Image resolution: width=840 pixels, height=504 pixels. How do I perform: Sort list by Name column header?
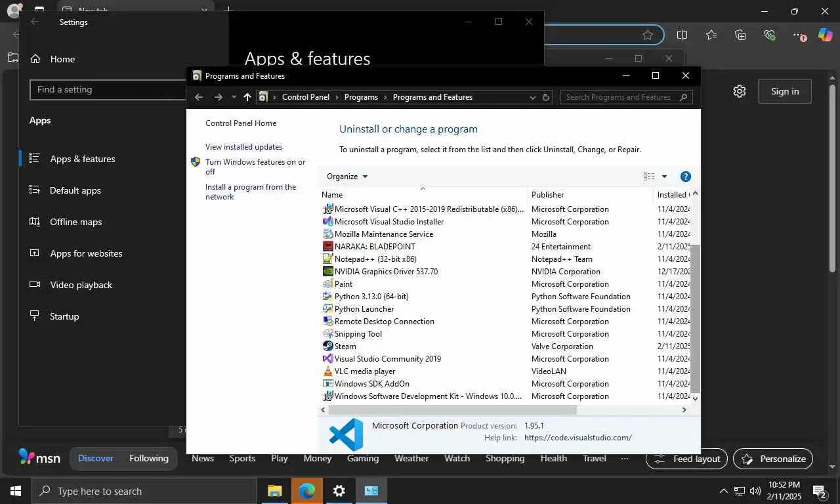(332, 195)
